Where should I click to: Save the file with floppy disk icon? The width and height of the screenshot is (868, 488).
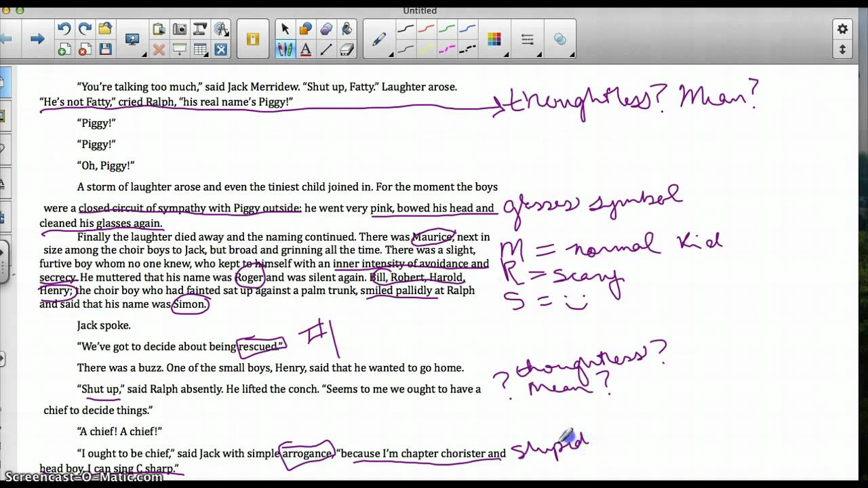105,49
